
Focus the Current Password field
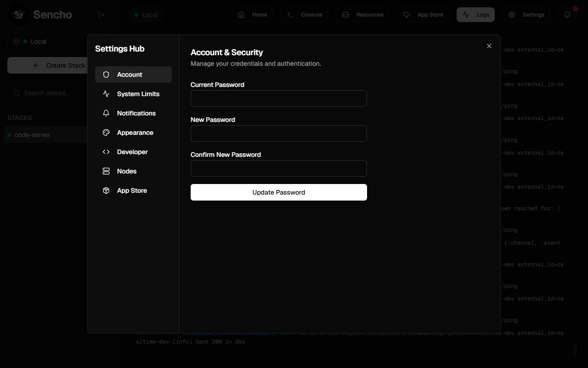click(279, 98)
